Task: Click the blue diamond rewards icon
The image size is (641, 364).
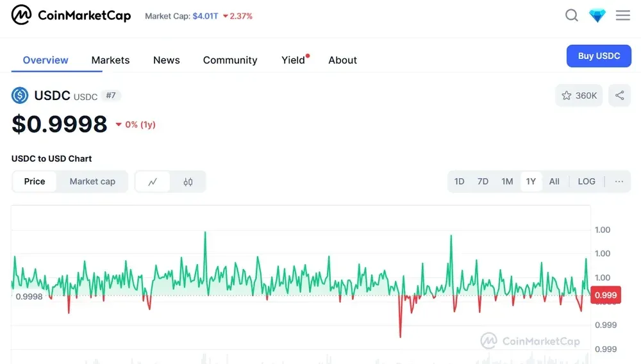Action: [x=597, y=15]
